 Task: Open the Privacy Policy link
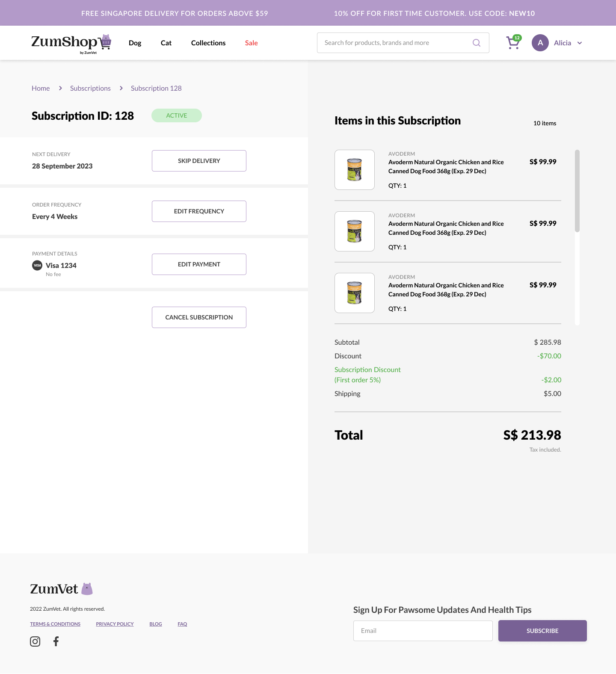115,624
